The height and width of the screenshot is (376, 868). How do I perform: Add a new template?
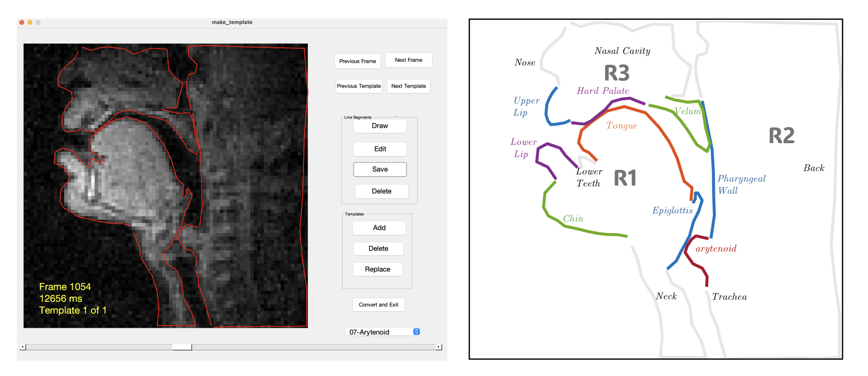[x=379, y=228]
